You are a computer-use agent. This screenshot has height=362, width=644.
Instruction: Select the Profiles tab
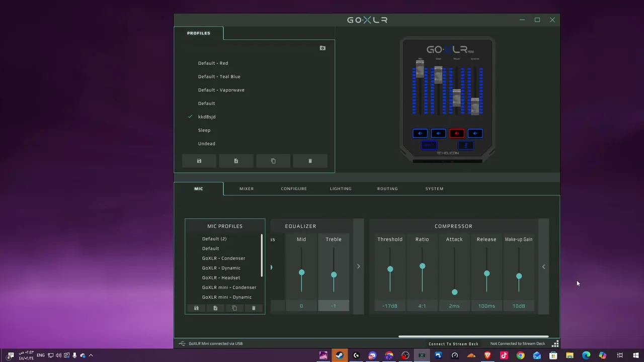click(x=199, y=33)
